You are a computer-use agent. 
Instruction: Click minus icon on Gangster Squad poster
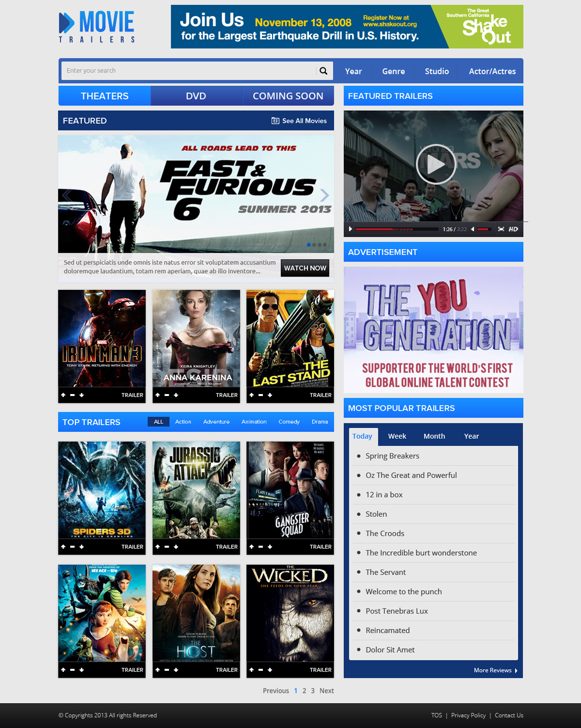tap(260, 546)
